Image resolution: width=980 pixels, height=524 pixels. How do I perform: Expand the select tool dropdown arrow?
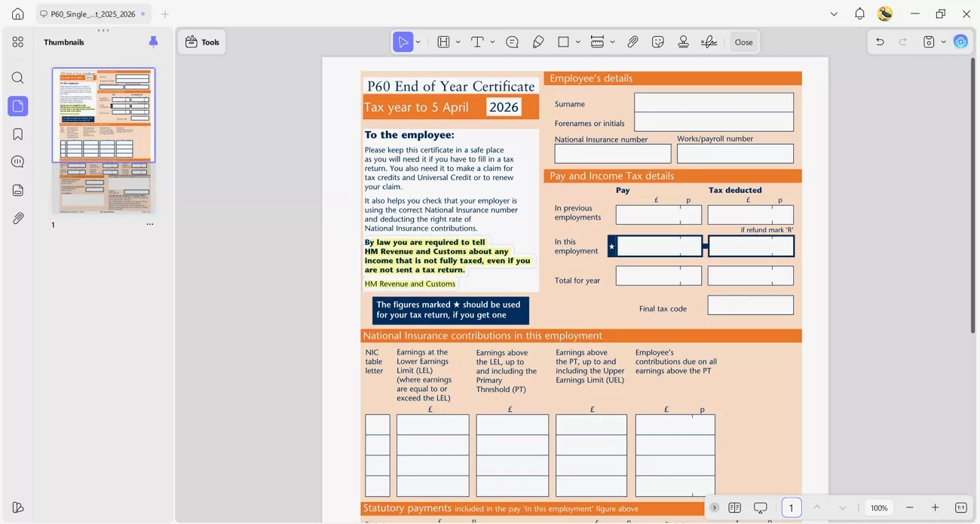418,42
